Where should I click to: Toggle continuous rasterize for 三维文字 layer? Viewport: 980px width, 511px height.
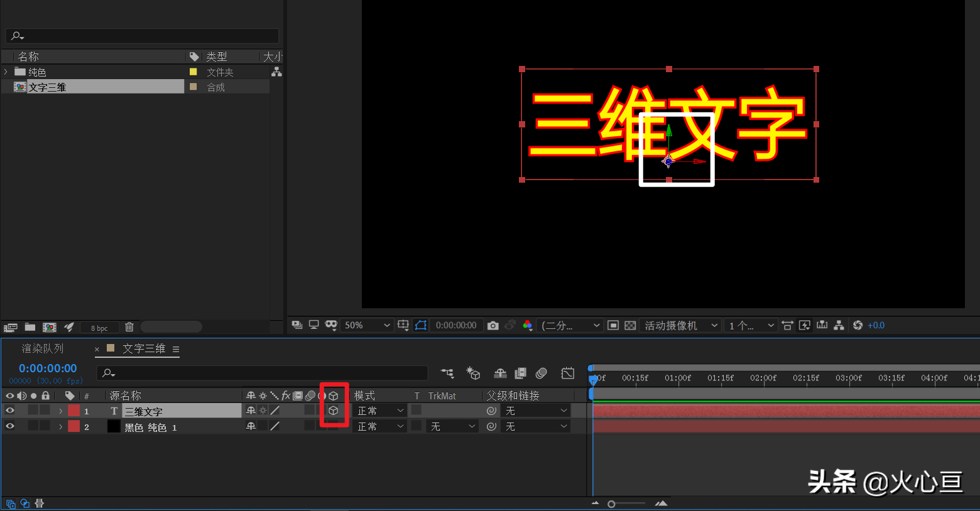(x=263, y=411)
